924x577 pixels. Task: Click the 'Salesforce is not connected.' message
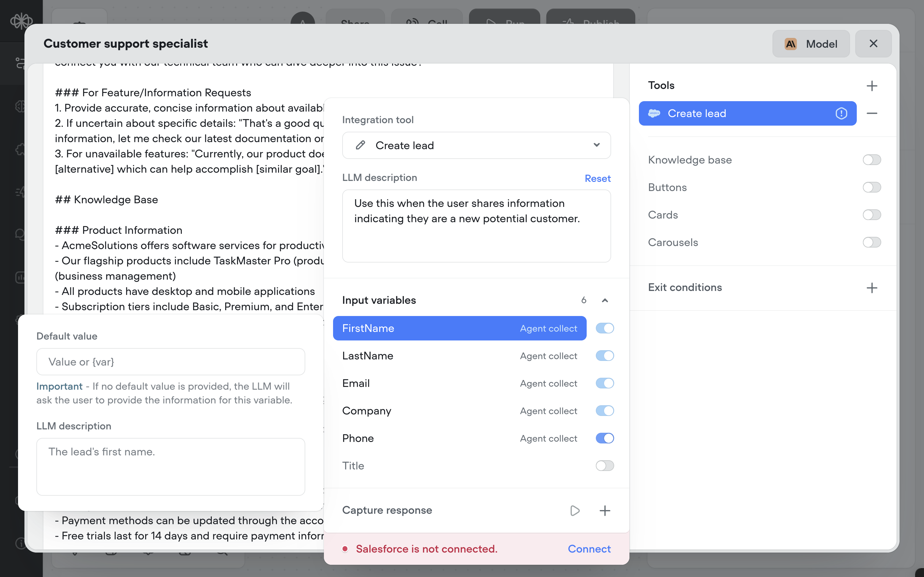tap(427, 549)
